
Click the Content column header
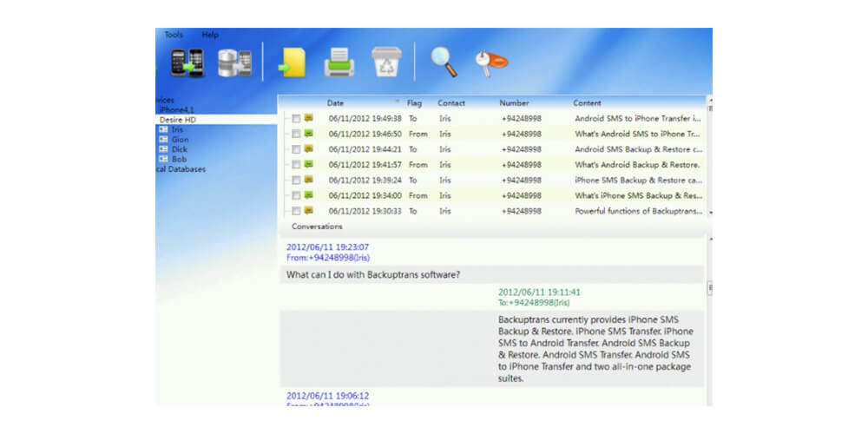pyautogui.click(x=587, y=103)
